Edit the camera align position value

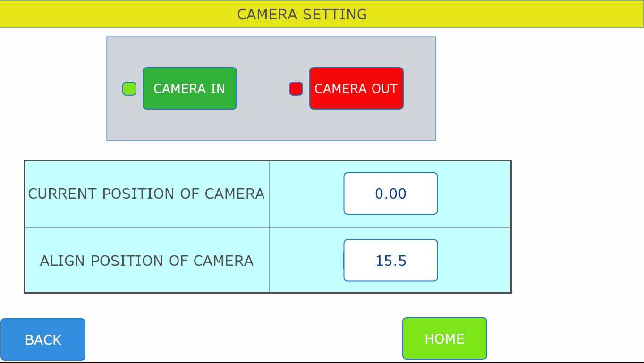391,261
